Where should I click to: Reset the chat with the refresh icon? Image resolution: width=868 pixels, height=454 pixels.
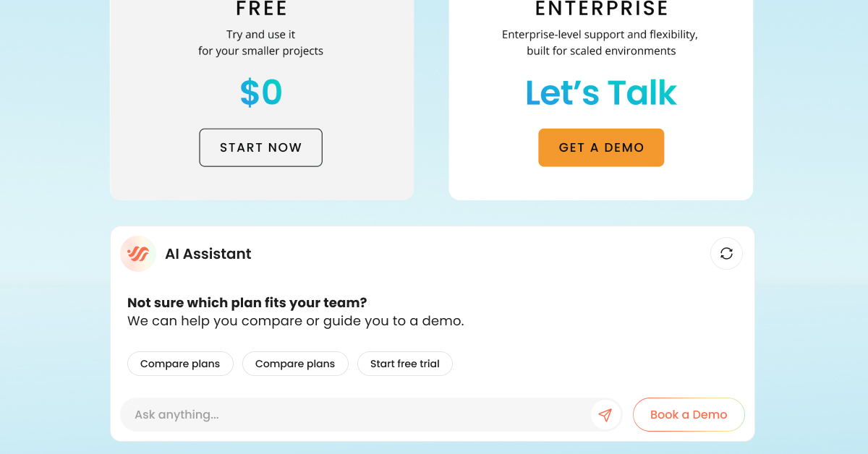726,254
